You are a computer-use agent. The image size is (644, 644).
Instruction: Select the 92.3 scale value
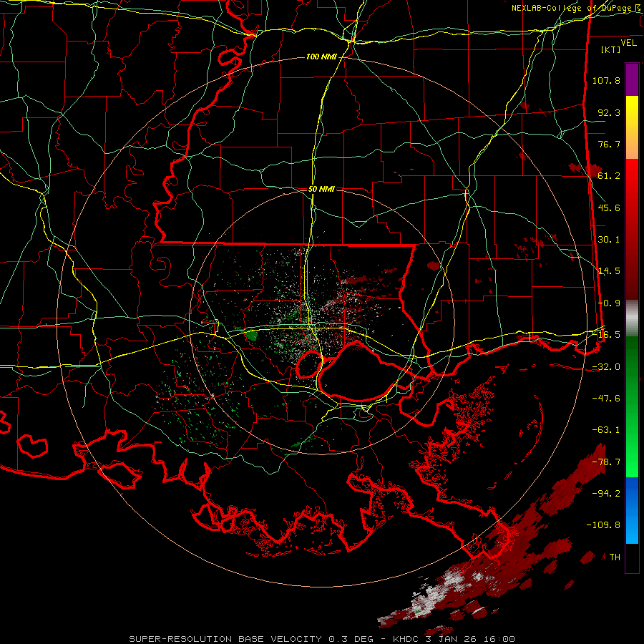(x=609, y=112)
